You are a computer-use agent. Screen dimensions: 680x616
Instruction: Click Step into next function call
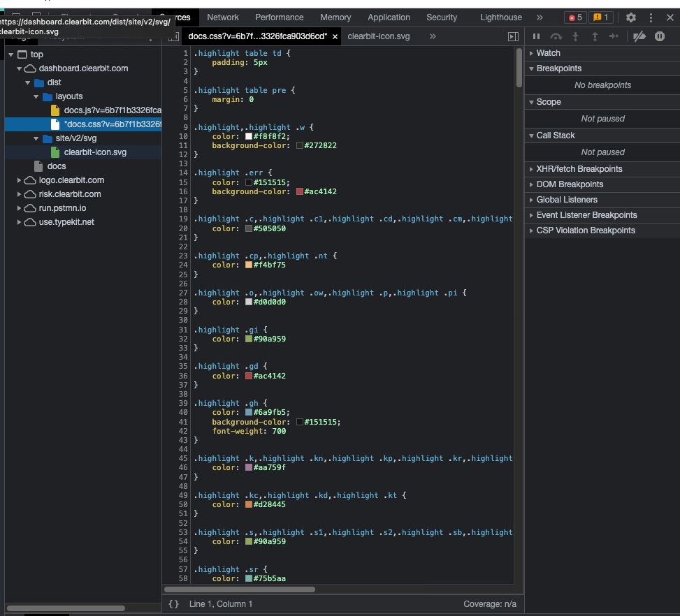click(x=575, y=36)
